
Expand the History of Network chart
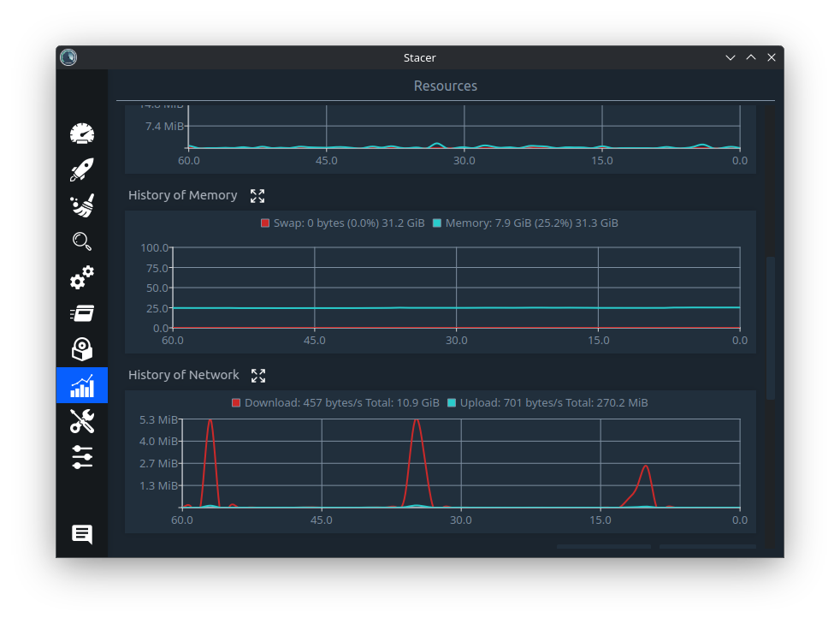coord(258,376)
